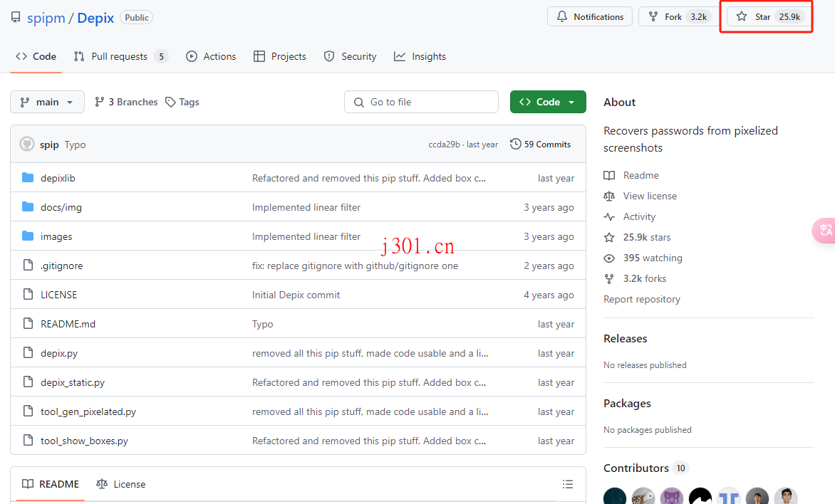The image size is (835, 504).
Task: Click the file icon for depix.py
Action: click(x=28, y=352)
